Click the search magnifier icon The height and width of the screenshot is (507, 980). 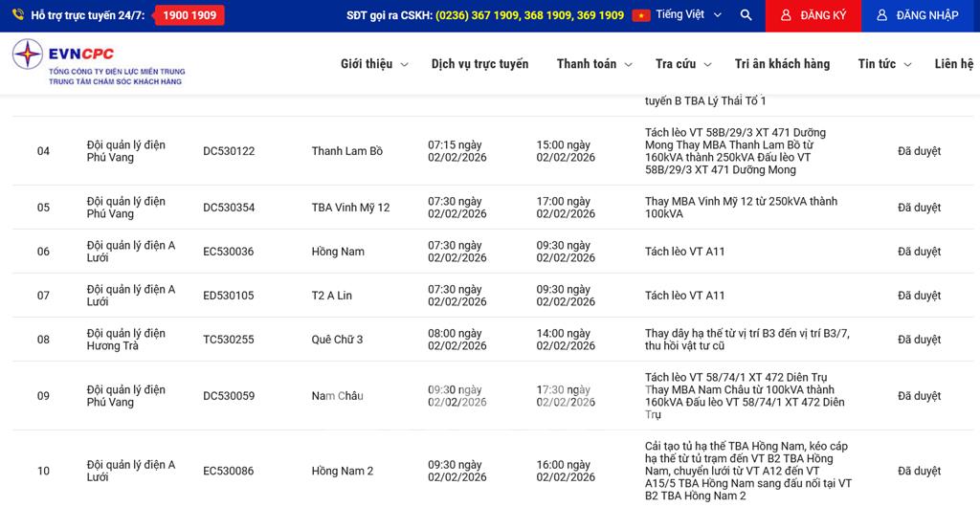tap(746, 15)
